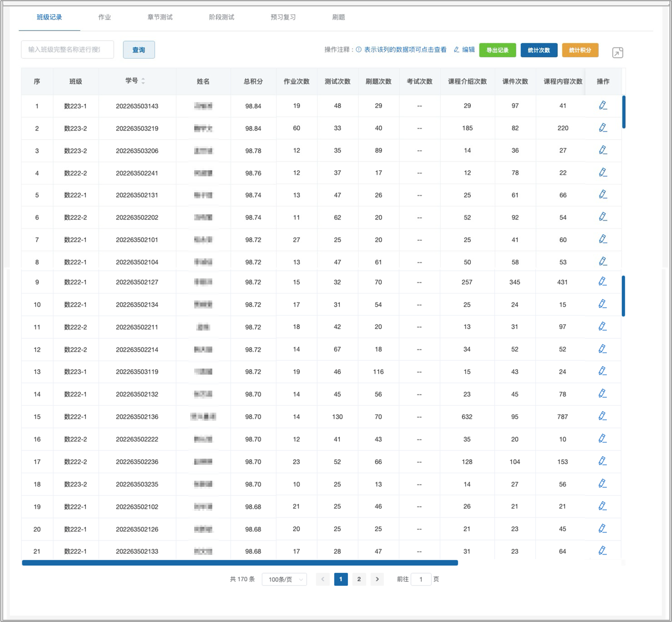
Task: Click the 查询 search button
Action: coord(139,50)
